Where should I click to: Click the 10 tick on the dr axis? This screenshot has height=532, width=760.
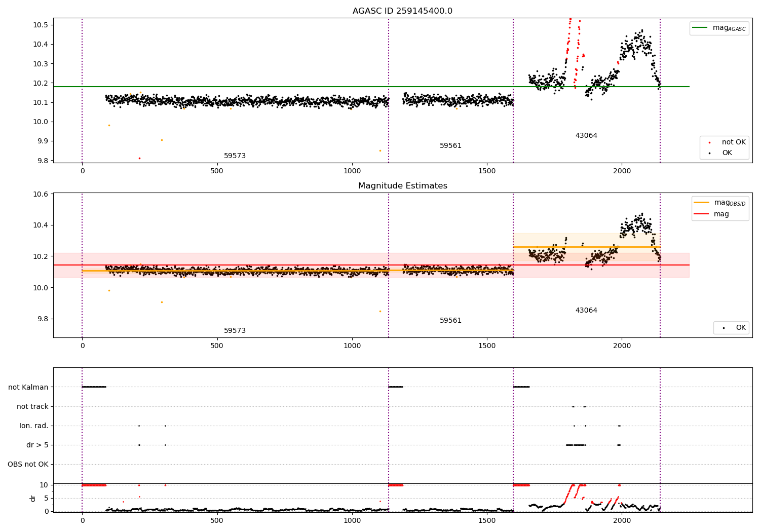click(45, 485)
